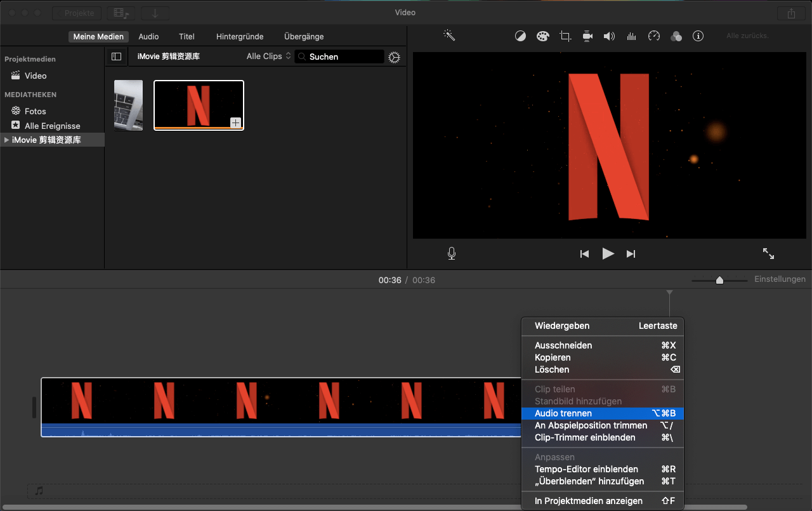This screenshot has width=812, height=511.
Task: Choose An Abspielposition trimmen
Action: [x=603, y=425]
